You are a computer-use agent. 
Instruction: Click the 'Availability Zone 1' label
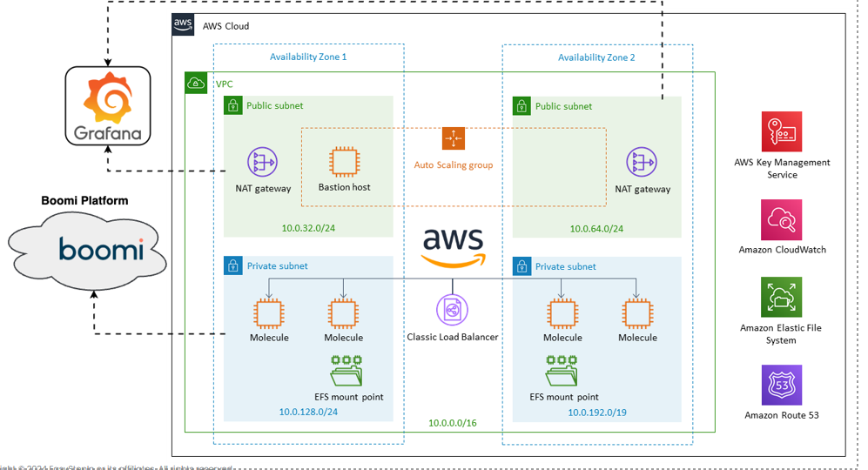point(308,57)
